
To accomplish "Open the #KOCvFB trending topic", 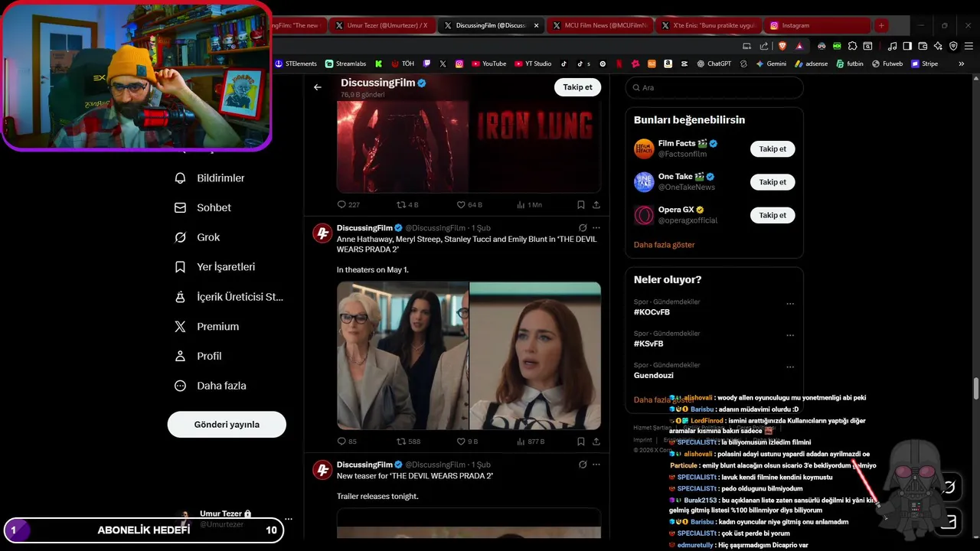I will pos(652,312).
